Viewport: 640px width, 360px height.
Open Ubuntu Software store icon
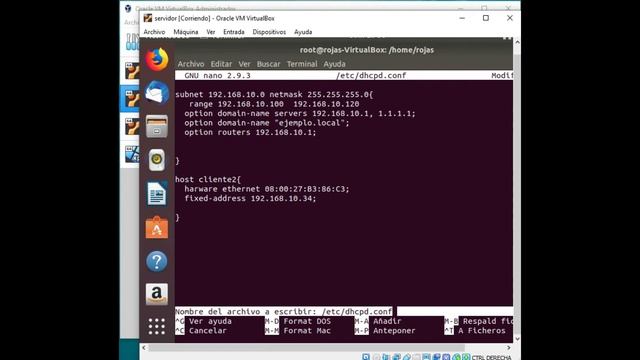tap(157, 227)
